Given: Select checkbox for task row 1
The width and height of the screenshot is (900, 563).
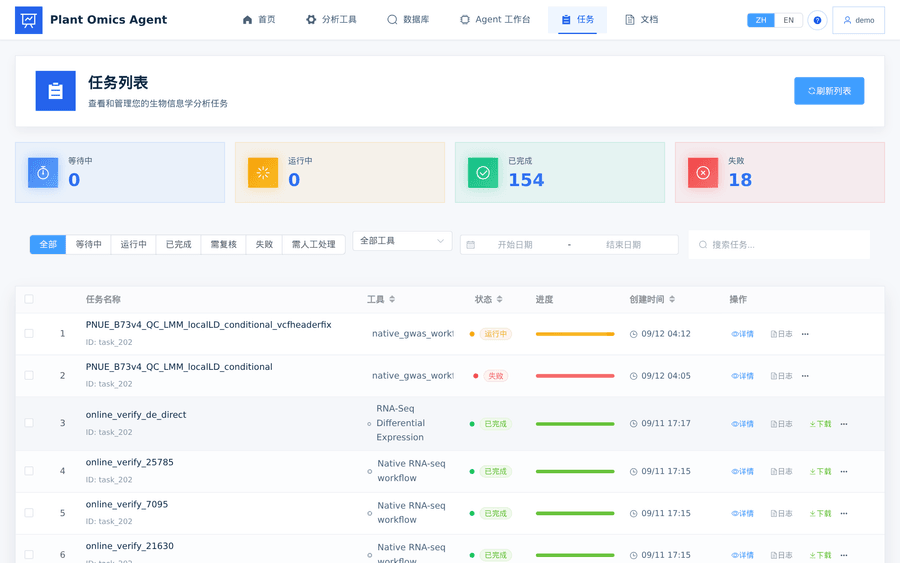Looking at the screenshot, I should pos(29,333).
